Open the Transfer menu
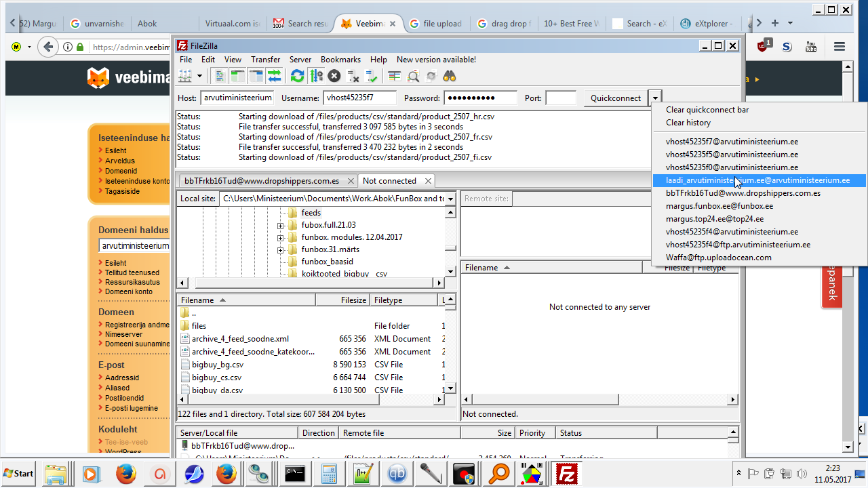 [x=265, y=60]
